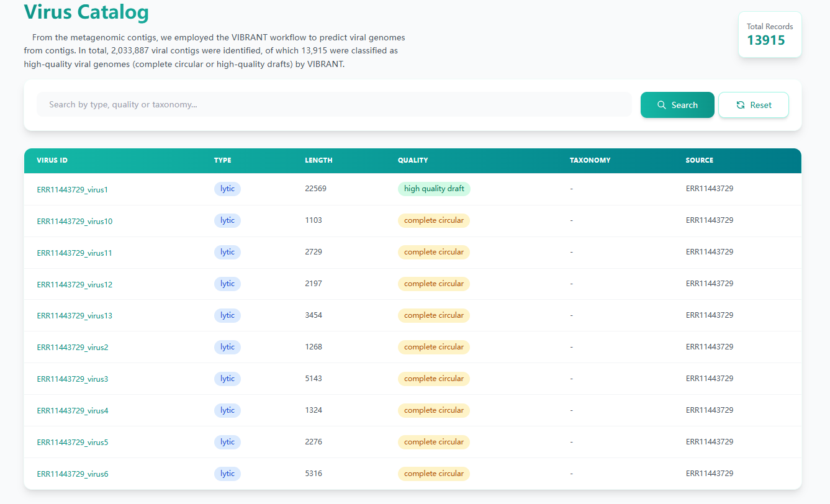Open the ERR11443729_virus13 entry
The image size is (830, 504).
click(x=74, y=316)
